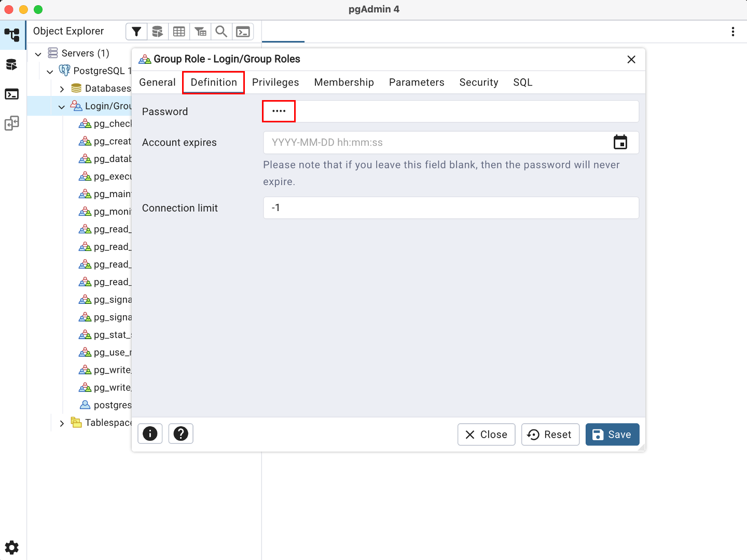Open the three-dot kebab menu
The width and height of the screenshot is (747, 560).
[733, 32]
